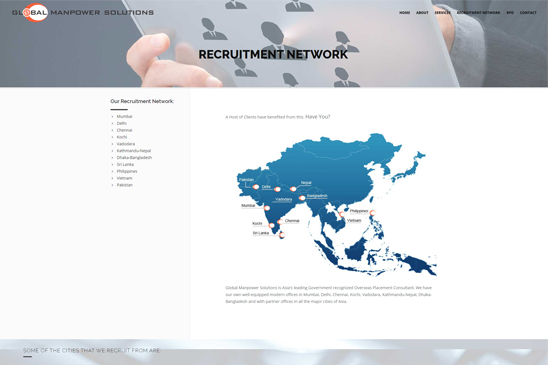Click the RECRUITMENT NETWORK banner title

click(x=273, y=54)
